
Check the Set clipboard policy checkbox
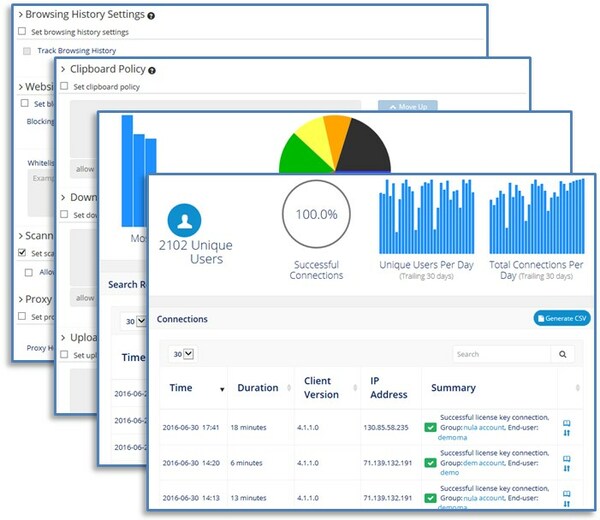pyautogui.click(x=64, y=87)
